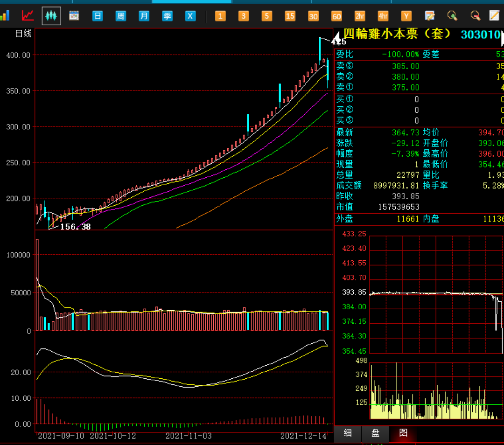Screen dimensions: 504x445
Task: Click the 2021-12-14 date label
Action: 303,436
